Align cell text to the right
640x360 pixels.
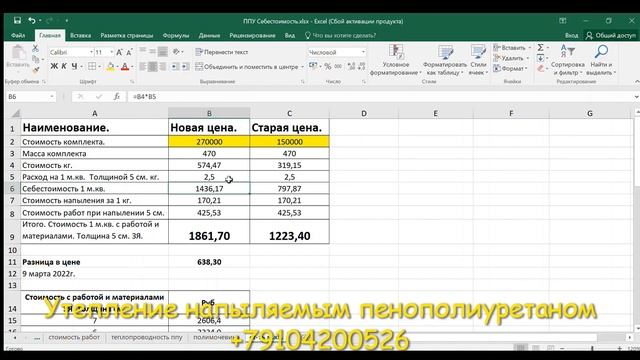click(162, 67)
